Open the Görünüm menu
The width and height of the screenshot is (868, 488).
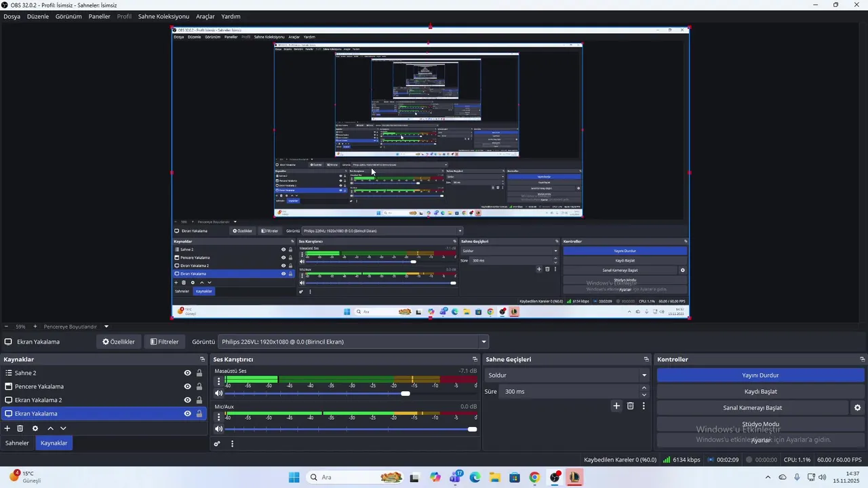68,16
